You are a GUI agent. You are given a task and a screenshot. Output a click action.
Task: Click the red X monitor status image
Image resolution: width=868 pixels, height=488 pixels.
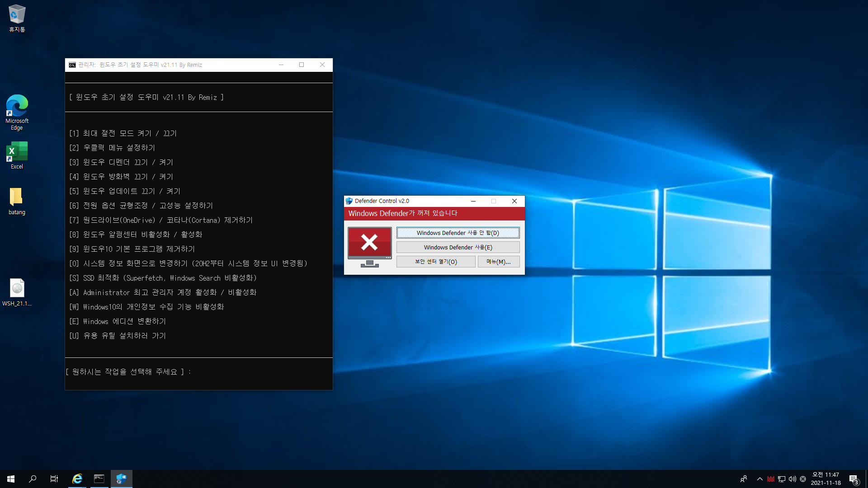point(370,247)
